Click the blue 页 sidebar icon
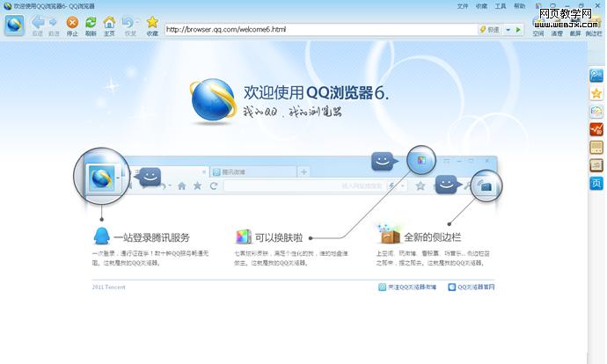Screen dimensions: 607x364 coord(596,183)
